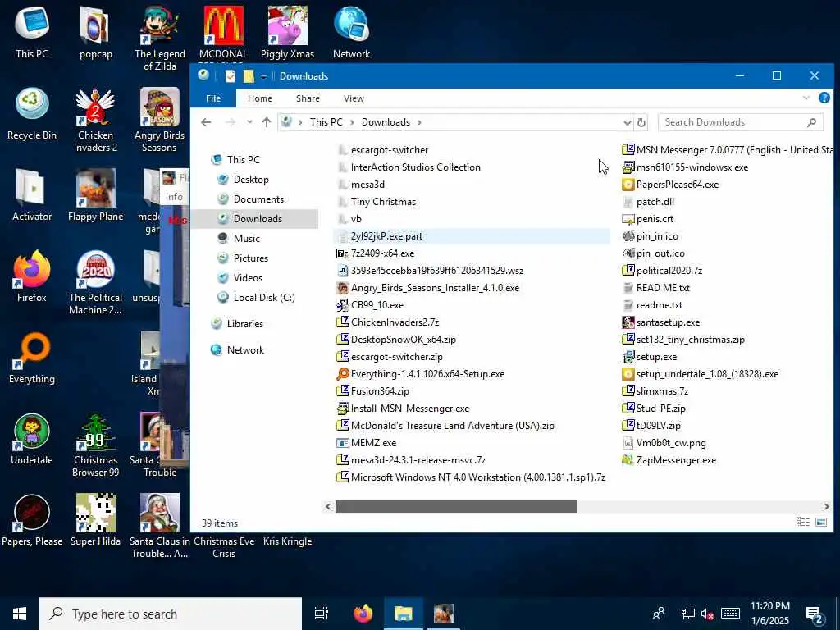Select the Angry Birds Seasons desktop shortcut
The image size is (840, 630).
pyautogui.click(x=159, y=120)
